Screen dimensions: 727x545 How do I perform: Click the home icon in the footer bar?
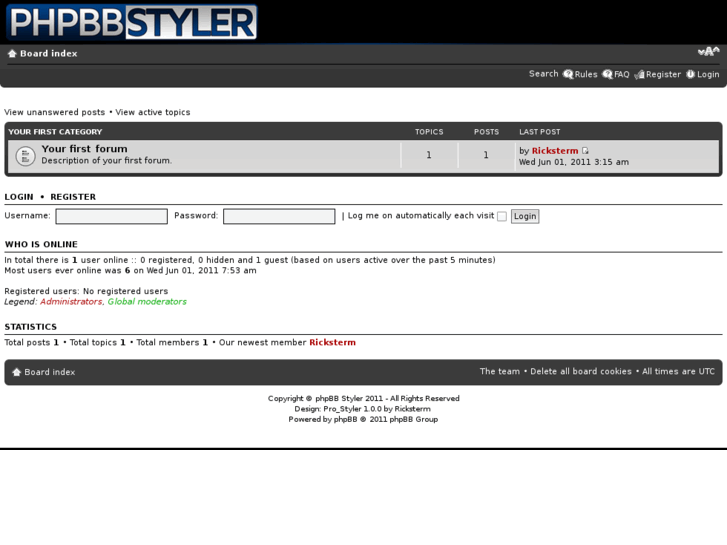(x=17, y=372)
